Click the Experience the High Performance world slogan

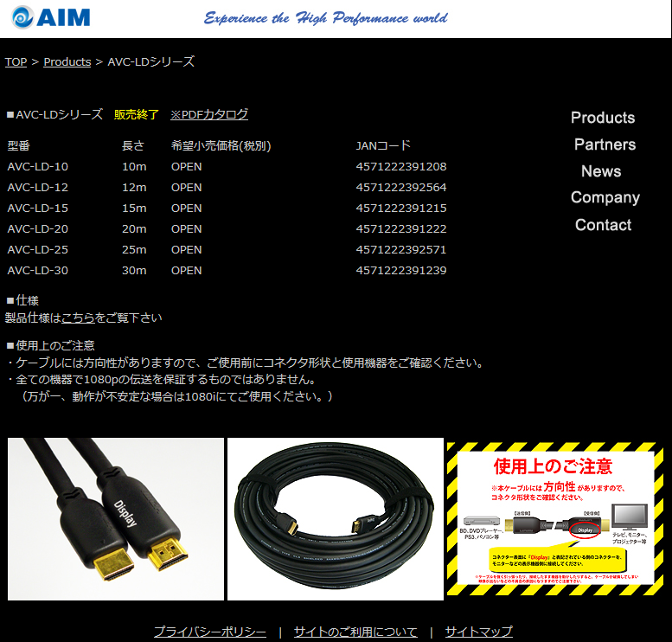(326, 18)
